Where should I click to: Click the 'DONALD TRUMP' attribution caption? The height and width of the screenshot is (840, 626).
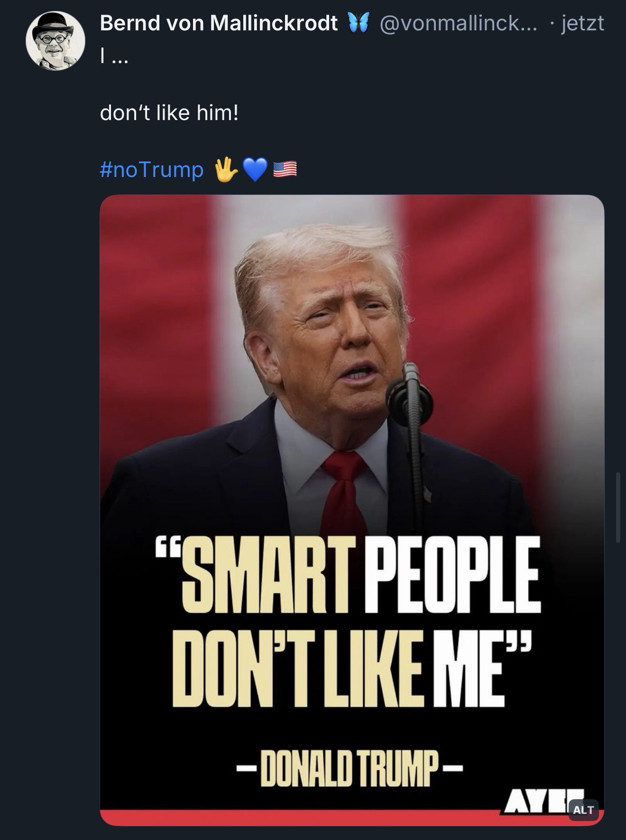pyautogui.click(x=348, y=767)
